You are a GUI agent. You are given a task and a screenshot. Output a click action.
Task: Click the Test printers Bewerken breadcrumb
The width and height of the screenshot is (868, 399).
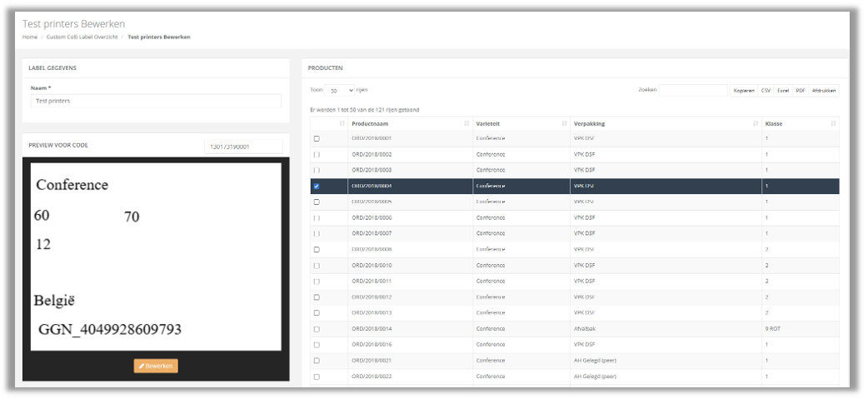click(x=159, y=37)
